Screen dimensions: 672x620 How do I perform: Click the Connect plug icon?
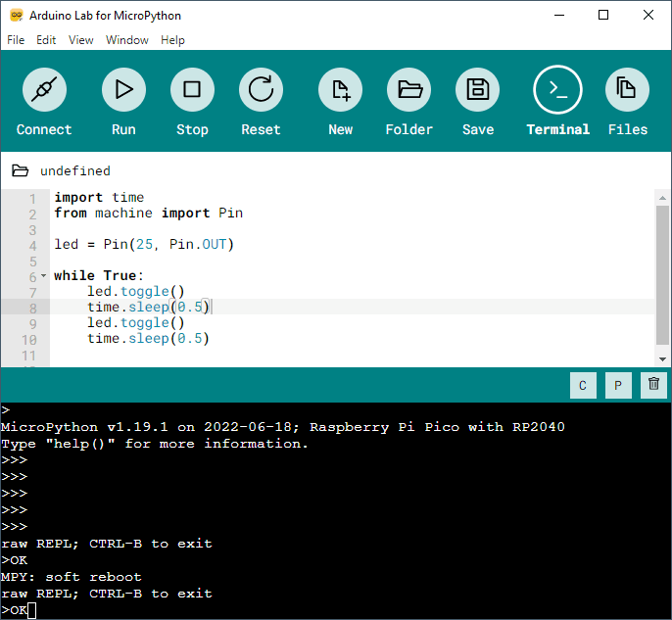pyautogui.click(x=44, y=91)
